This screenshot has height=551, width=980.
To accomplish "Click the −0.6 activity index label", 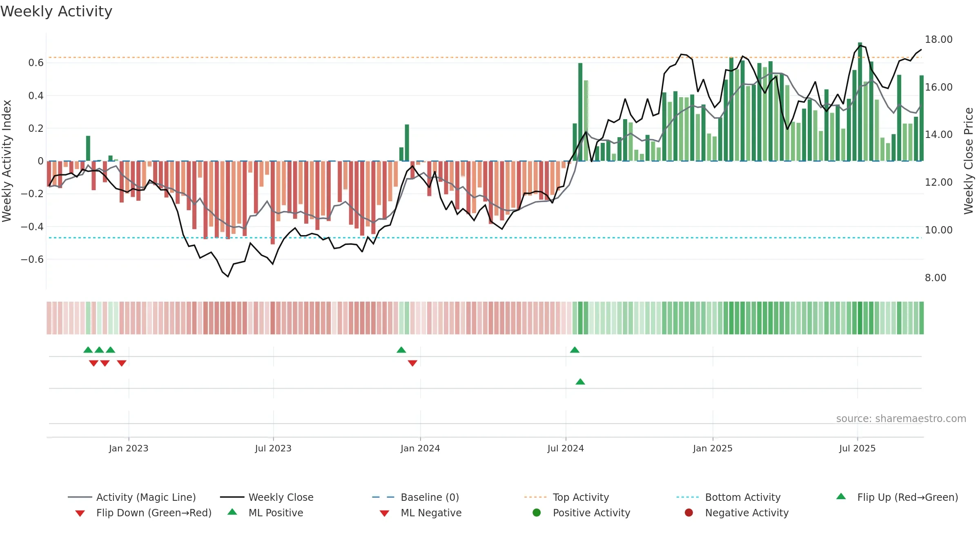I will pos(32,260).
